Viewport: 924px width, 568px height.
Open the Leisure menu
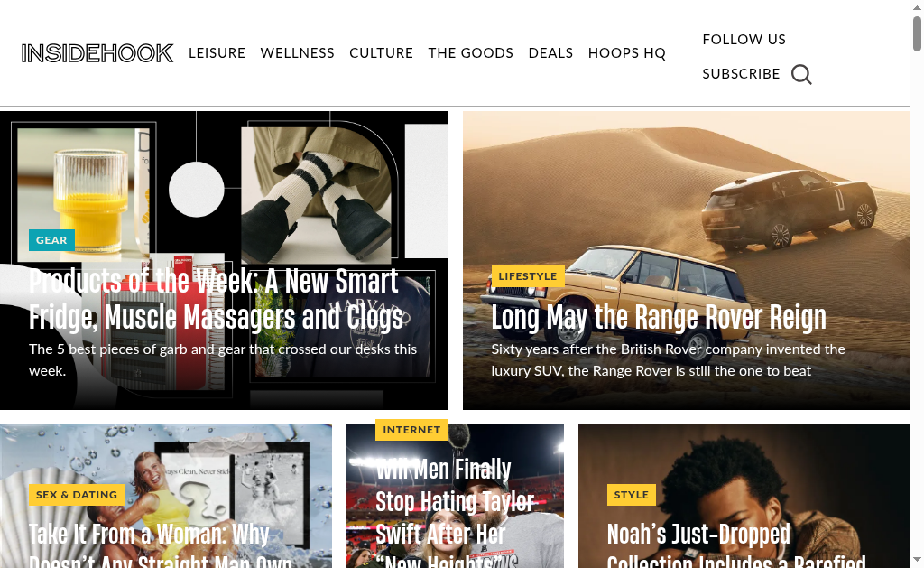[x=217, y=53]
